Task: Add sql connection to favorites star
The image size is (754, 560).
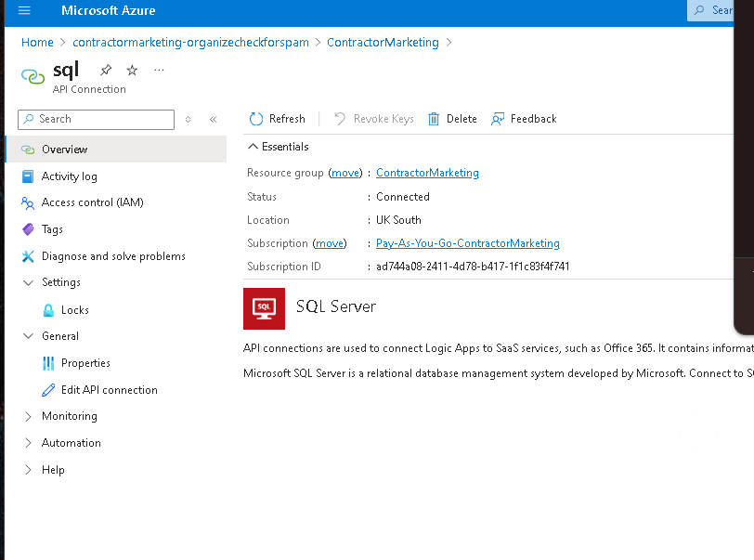Action: tap(132, 71)
